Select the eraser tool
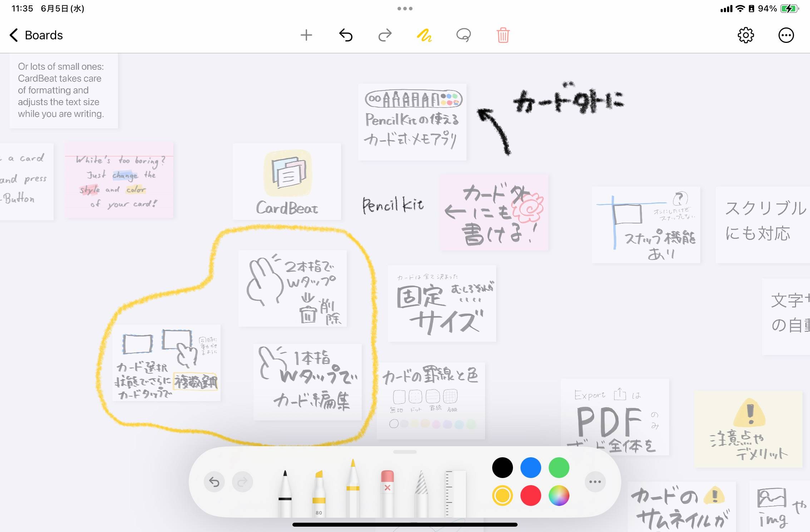The image size is (810, 532). coord(387,493)
